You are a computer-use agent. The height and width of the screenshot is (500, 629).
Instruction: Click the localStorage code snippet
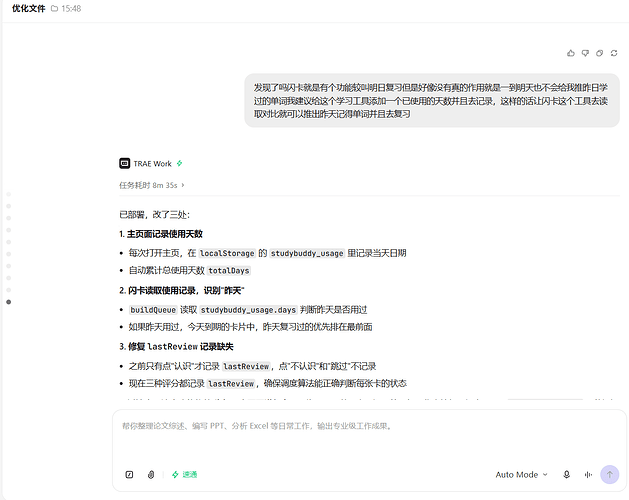227,253
